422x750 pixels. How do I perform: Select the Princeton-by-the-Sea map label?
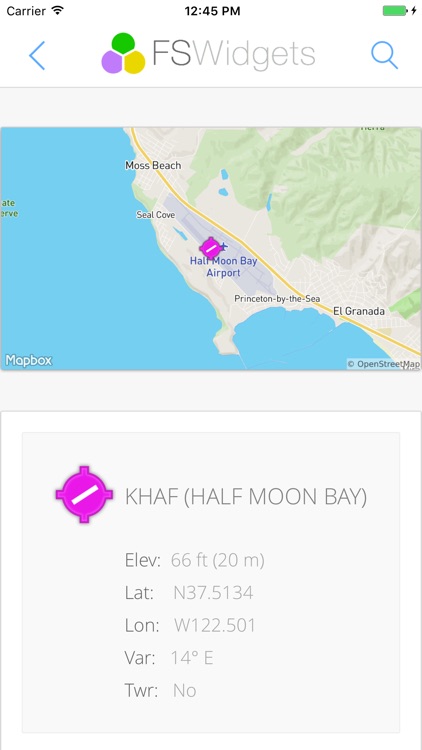coord(277,298)
